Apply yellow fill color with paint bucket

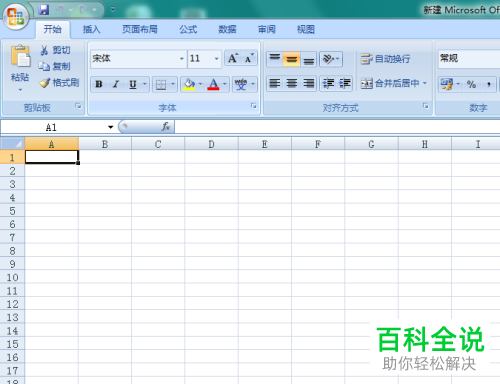coord(189,84)
